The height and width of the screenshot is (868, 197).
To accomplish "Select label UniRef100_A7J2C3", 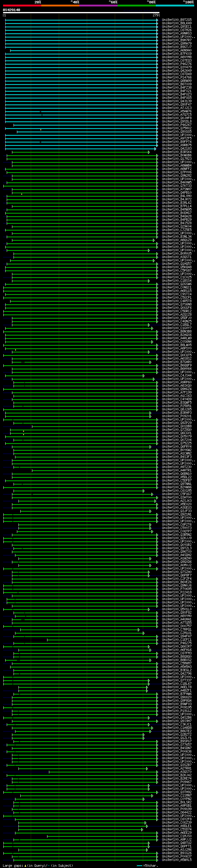I will [177, 108].
